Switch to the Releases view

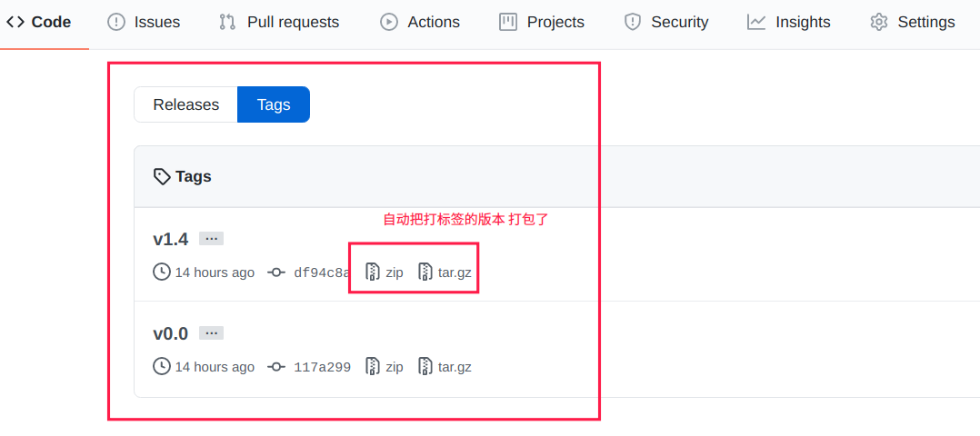tap(185, 104)
